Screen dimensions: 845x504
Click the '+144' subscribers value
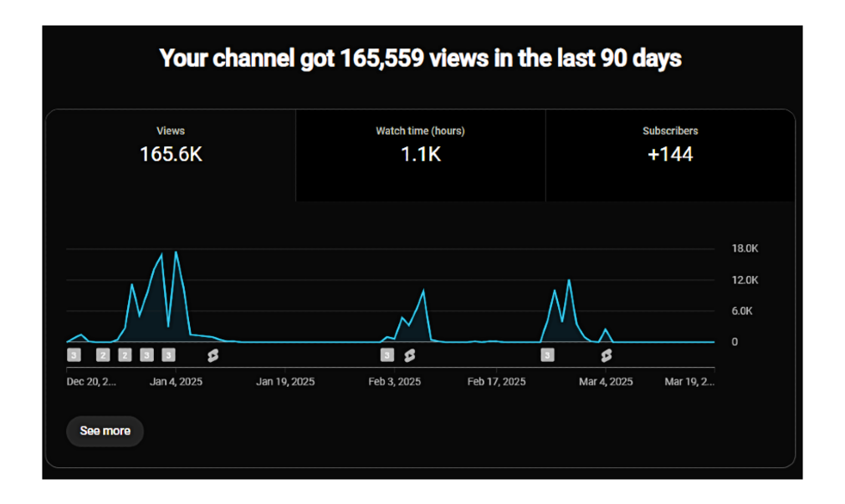point(670,155)
